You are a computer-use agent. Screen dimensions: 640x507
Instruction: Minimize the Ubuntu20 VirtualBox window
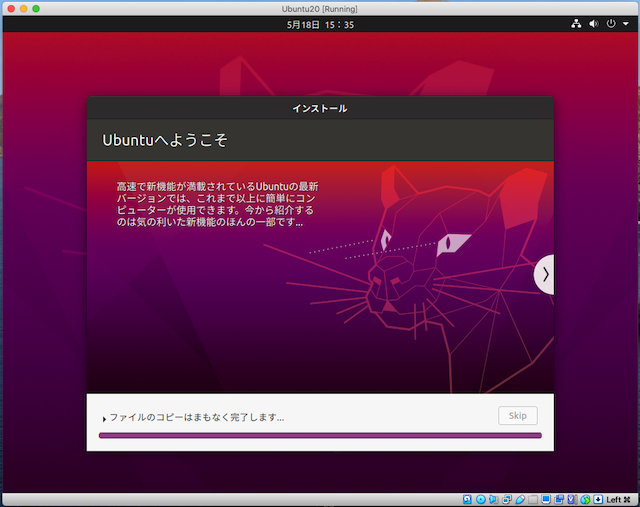coord(24,9)
